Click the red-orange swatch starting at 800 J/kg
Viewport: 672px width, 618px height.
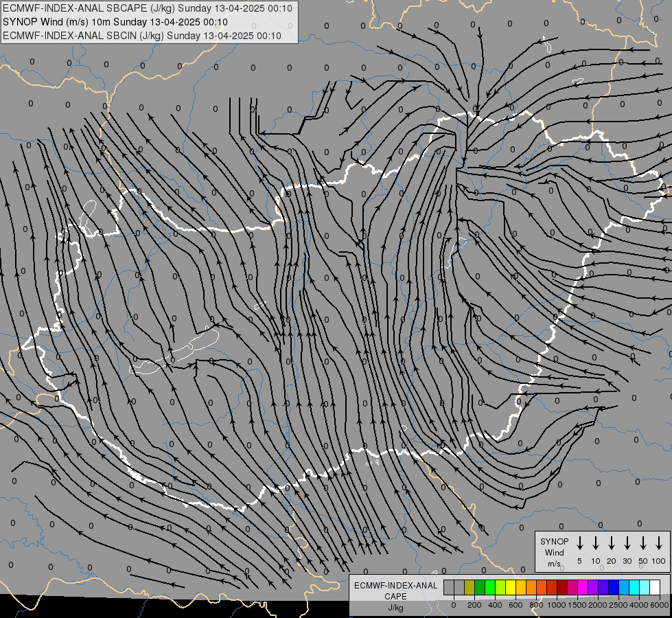click(542, 587)
